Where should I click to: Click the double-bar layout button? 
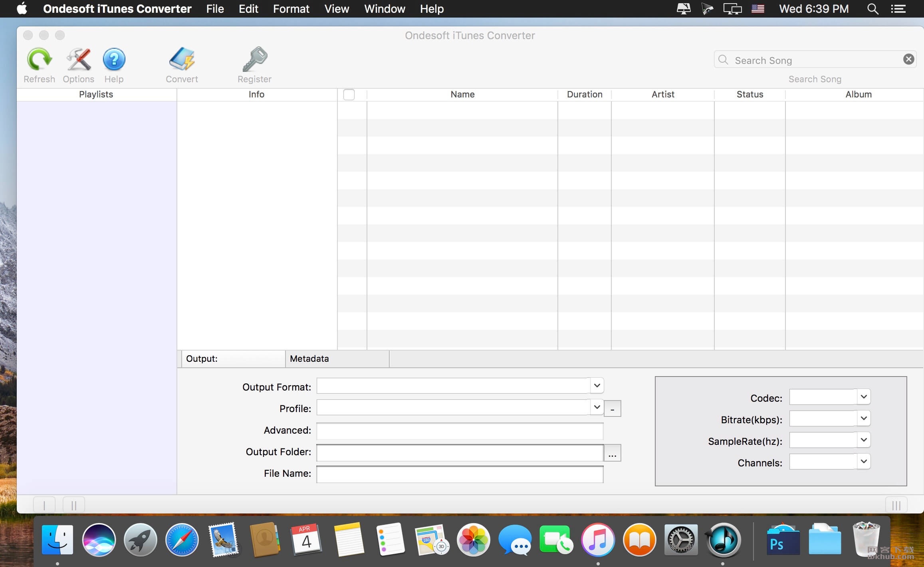[x=74, y=505]
